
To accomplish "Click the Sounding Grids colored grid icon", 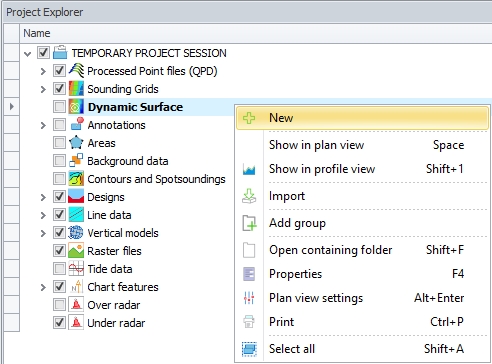I will (76, 89).
